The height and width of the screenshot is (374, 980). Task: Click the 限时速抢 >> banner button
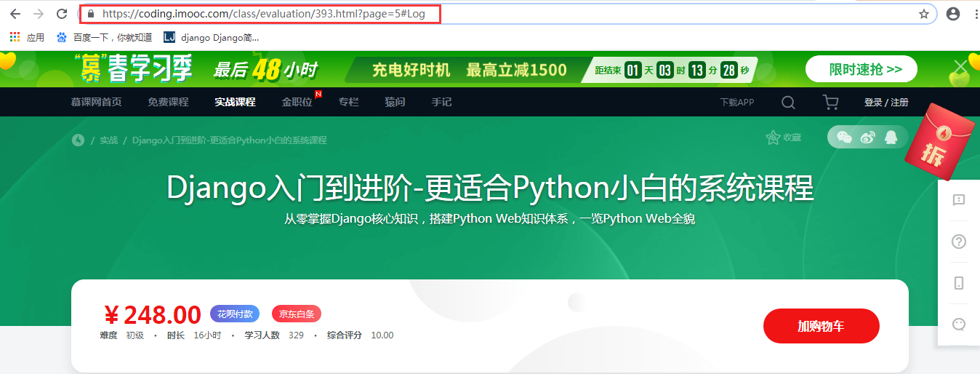tap(861, 69)
